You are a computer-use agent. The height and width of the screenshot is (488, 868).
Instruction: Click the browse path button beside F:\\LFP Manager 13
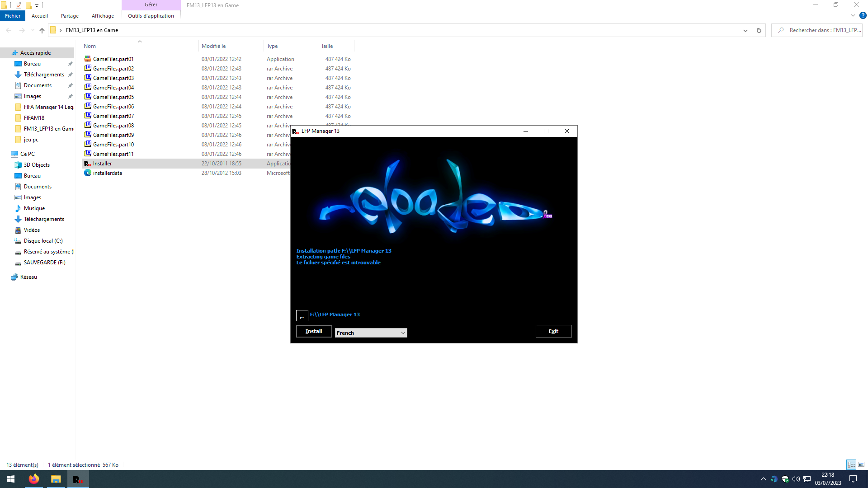(302, 315)
